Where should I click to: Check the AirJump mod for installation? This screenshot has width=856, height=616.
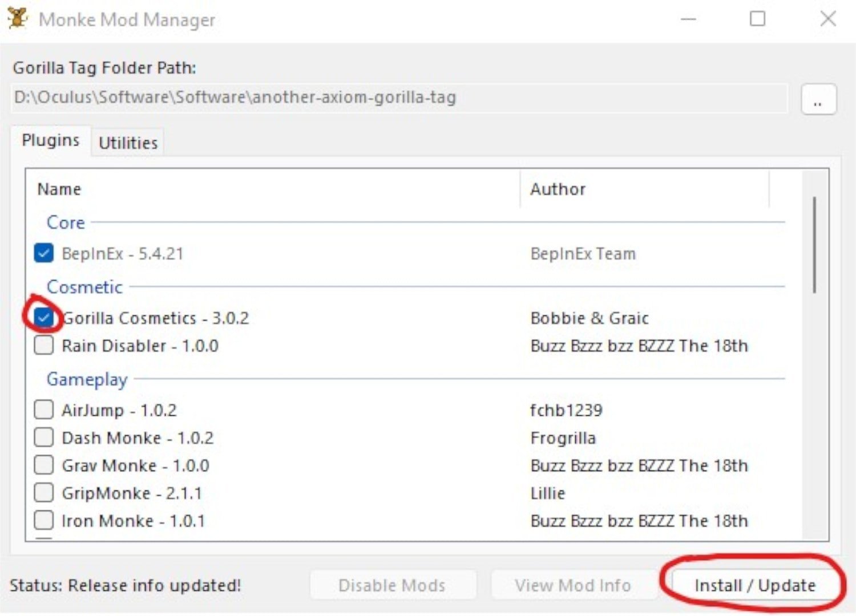[43, 409]
